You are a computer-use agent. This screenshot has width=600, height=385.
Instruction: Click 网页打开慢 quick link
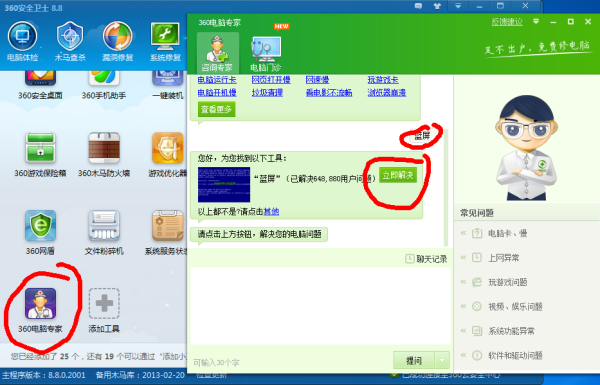271,80
